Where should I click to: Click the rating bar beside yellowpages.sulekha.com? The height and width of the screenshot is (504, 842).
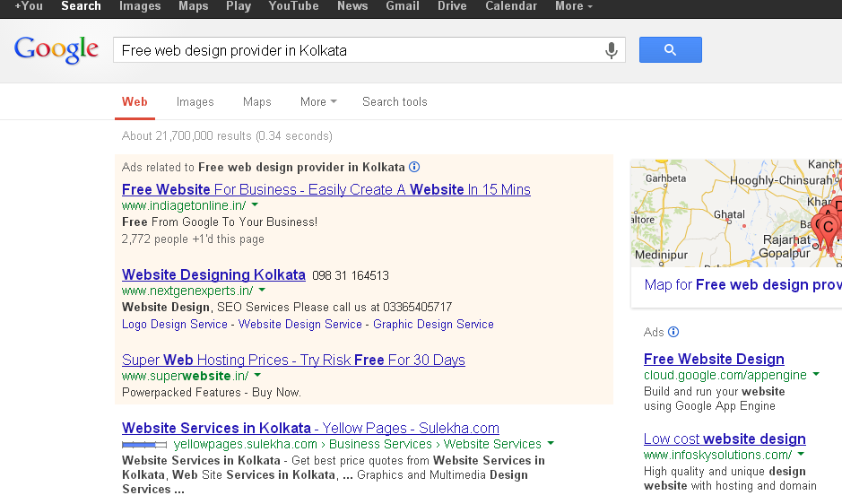click(x=144, y=444)
